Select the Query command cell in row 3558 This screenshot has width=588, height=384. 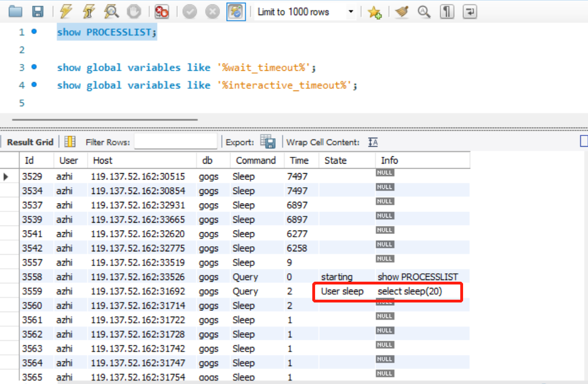pos(257,277)
